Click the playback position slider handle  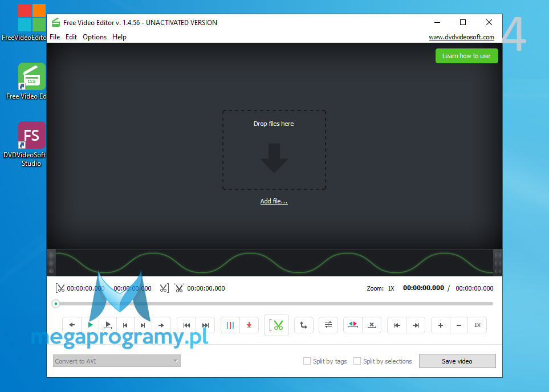(56, 304)
